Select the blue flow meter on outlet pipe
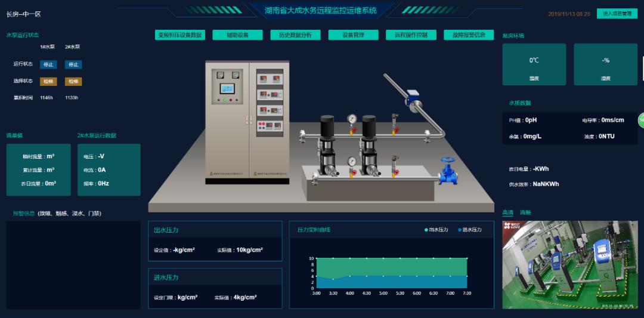 [x=413, y=99]
